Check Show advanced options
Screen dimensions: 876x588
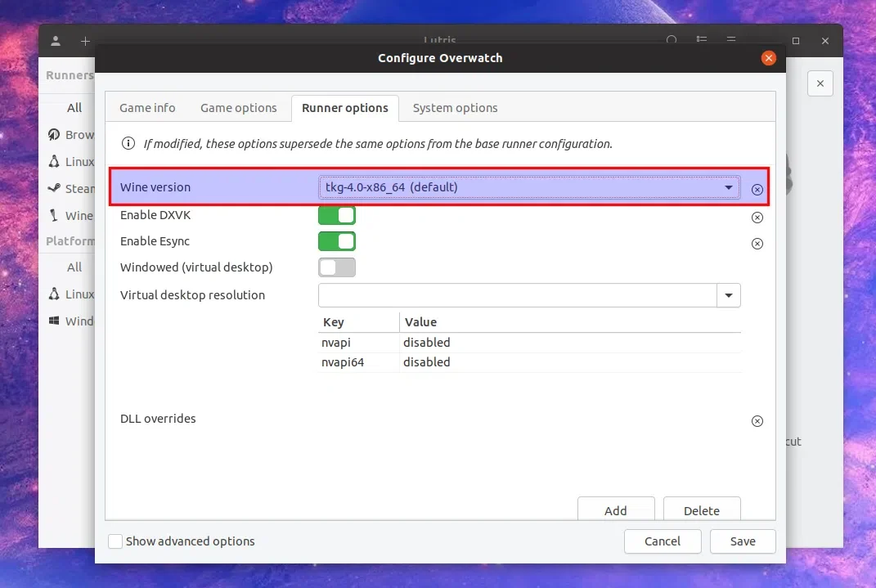[115, 541]
